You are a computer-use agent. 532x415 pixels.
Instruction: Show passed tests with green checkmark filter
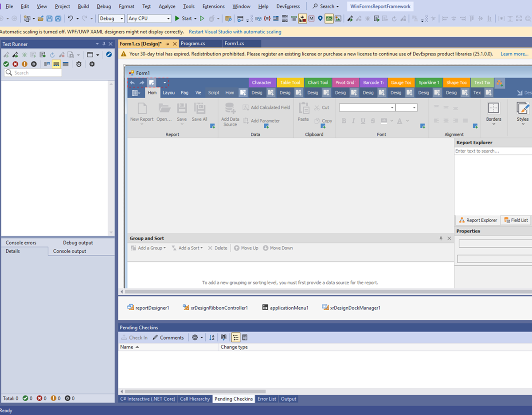point(6,64)
